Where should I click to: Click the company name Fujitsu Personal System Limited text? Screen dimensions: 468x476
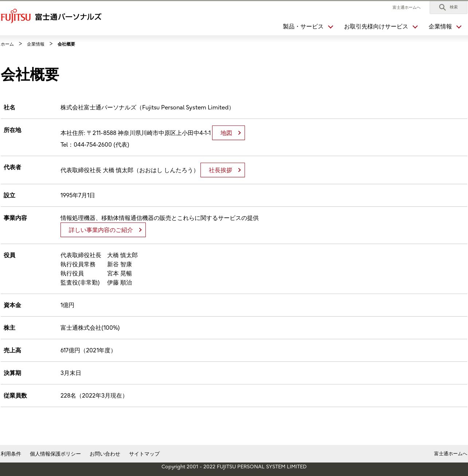point(147,107)
